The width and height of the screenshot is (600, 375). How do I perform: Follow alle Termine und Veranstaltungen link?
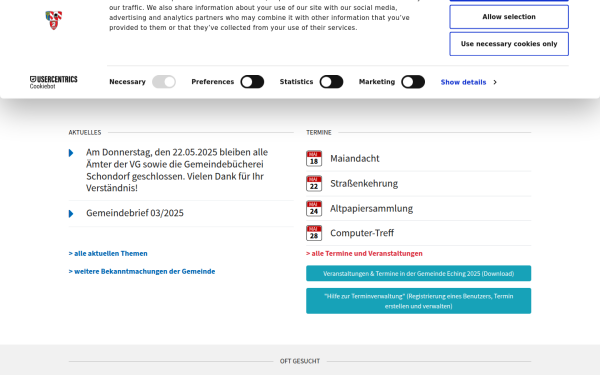coord(364,253)
